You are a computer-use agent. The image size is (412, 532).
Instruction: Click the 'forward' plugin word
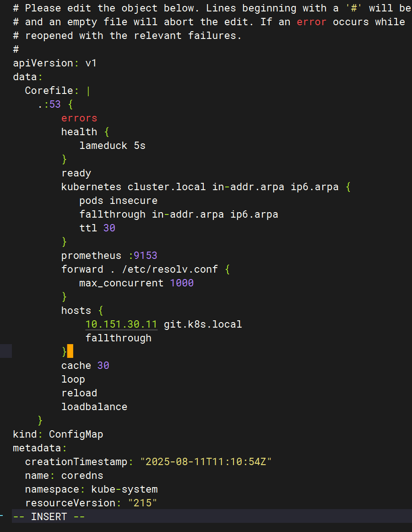click(x=82, y=269)
